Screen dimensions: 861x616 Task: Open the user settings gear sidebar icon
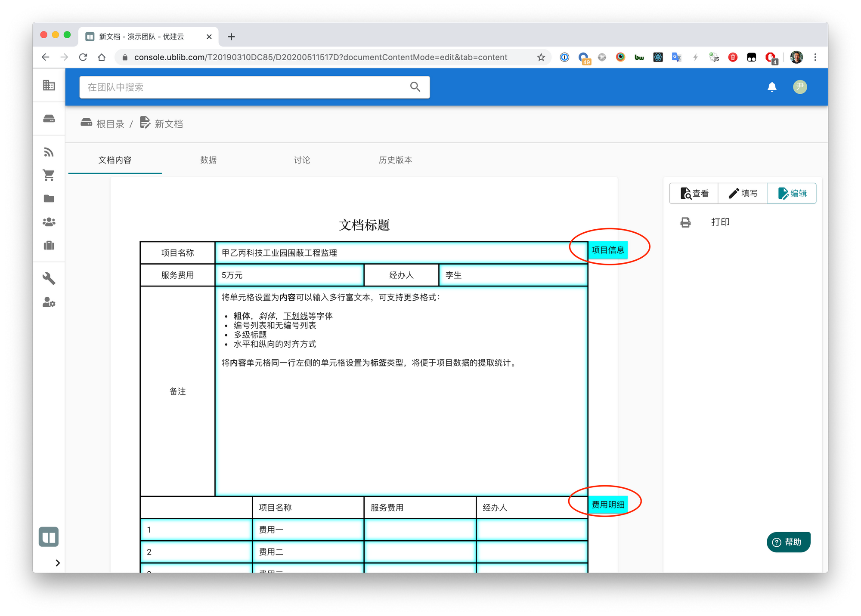[49, 302]
